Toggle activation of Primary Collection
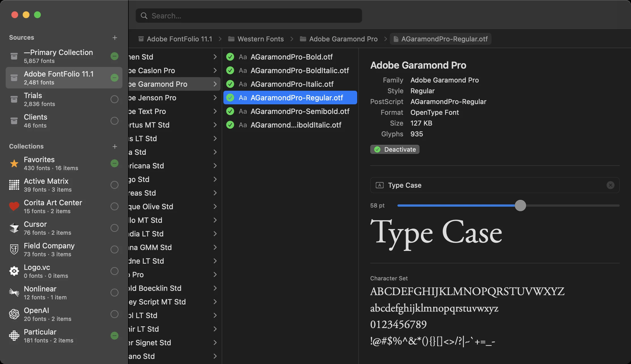This screenshot has height=364, width=631. point(115,56)
